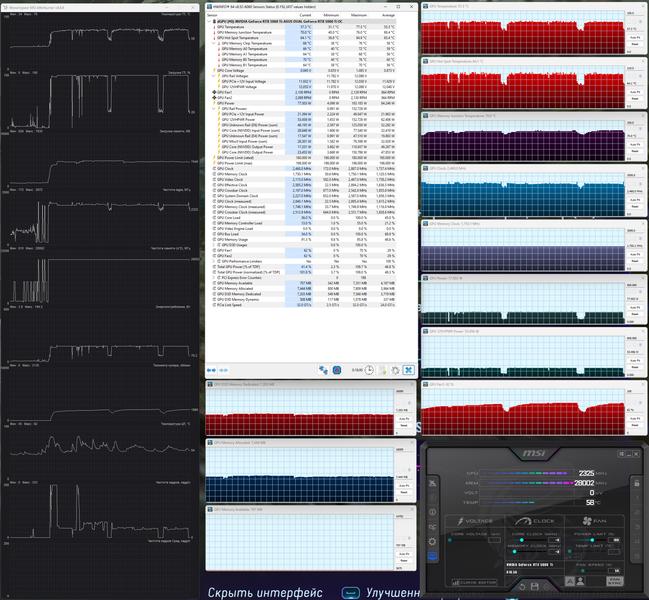Open the Afterburner Curve Editor

tap(474, 583)
